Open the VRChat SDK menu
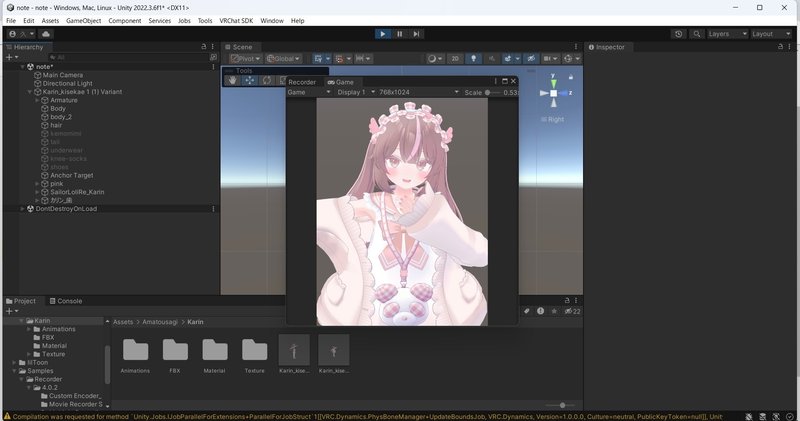Viewport: 800px width, 421px height. tap(236, 21)
